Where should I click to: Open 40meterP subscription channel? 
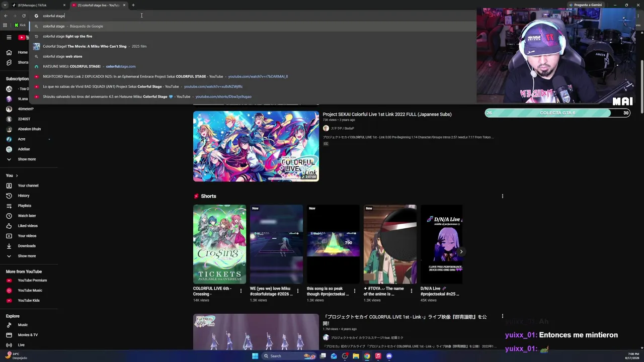pos(19,109)
